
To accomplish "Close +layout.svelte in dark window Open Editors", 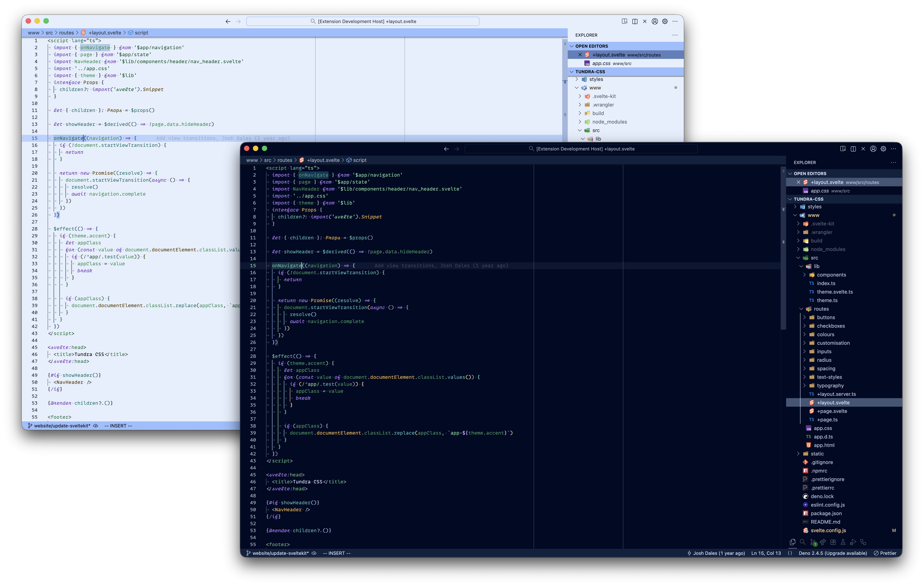I will (798, 182).
